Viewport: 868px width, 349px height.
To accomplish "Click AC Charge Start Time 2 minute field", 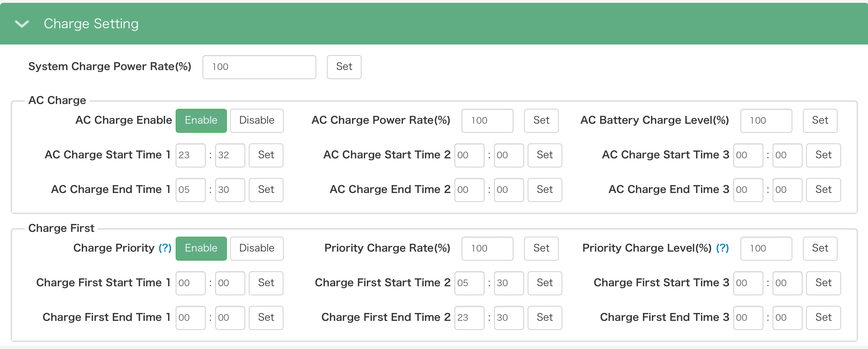I will point(509,155).
